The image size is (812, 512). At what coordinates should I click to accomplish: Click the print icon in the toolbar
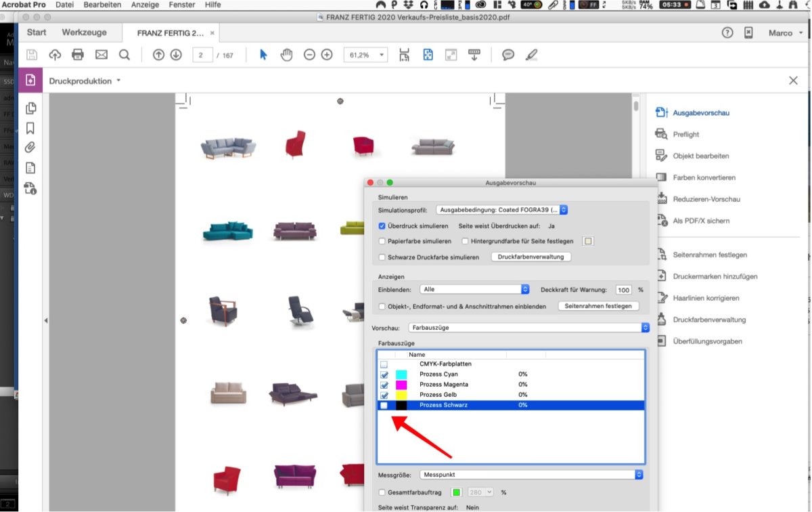78,55
